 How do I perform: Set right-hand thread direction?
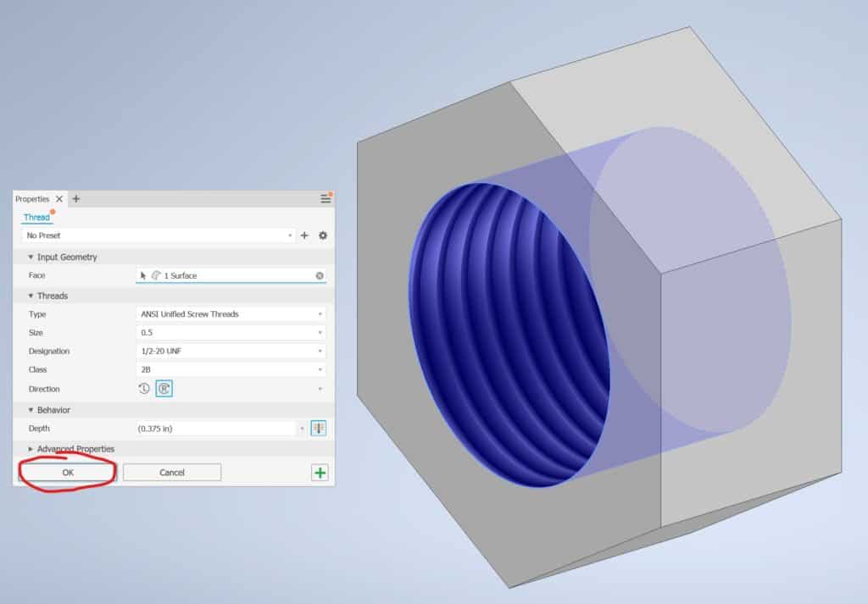pyautogui.click(x=164, y=388)
